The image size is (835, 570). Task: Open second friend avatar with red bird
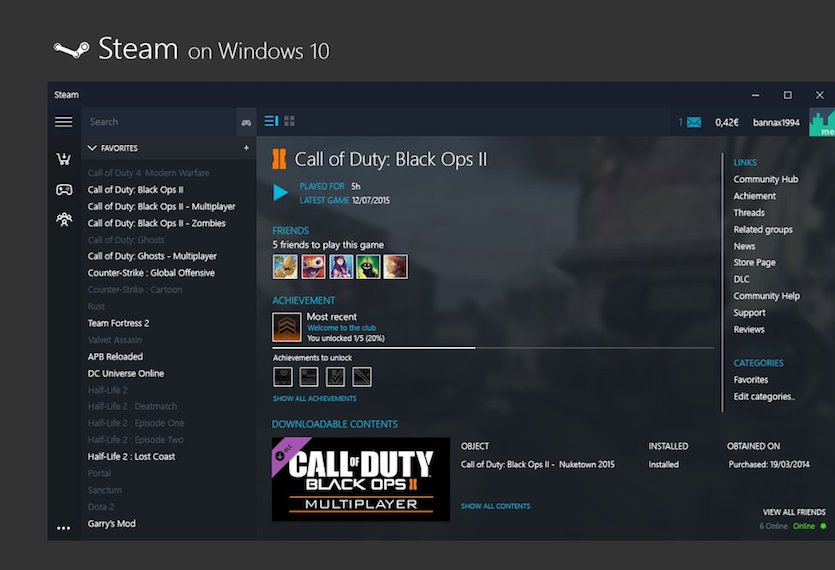[313, 266]
